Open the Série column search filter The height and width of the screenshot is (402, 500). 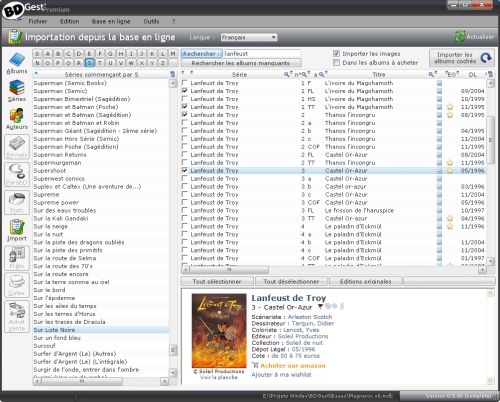pyautogui.click(x=286, y=75)
